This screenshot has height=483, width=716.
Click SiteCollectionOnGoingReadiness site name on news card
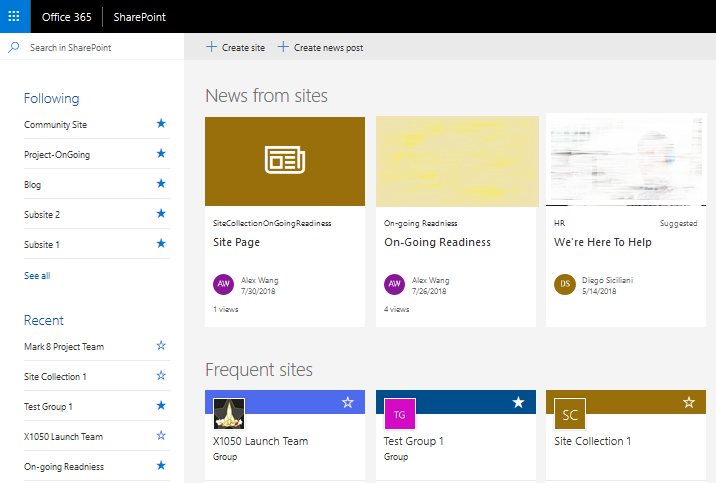point(272,223)
